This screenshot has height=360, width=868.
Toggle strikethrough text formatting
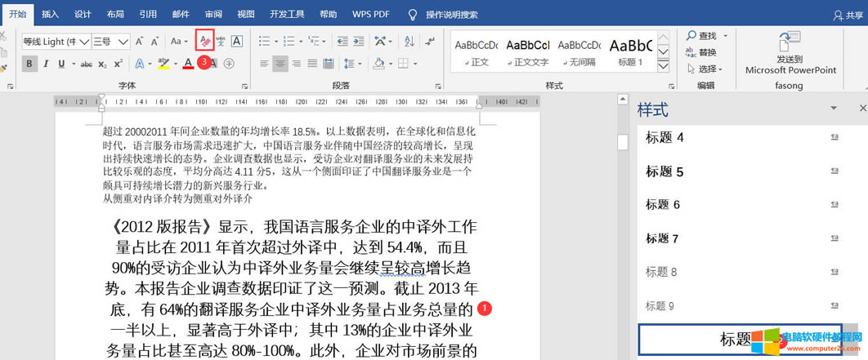[x=86, y=64]
